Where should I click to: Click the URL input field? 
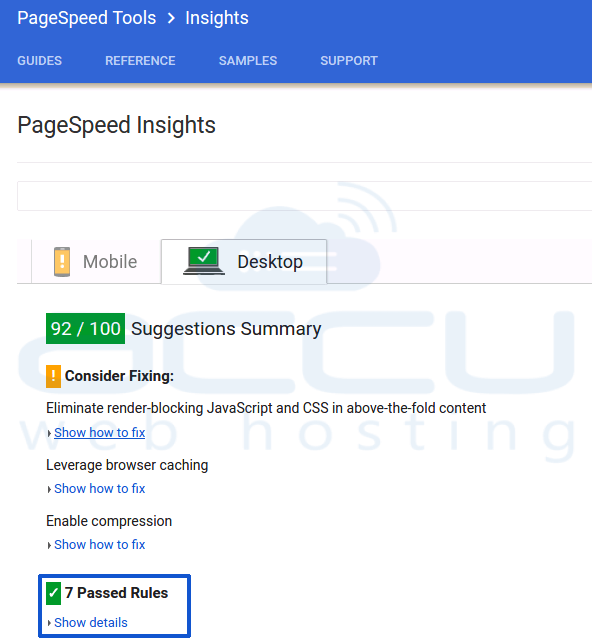click(x=304, y=196)
